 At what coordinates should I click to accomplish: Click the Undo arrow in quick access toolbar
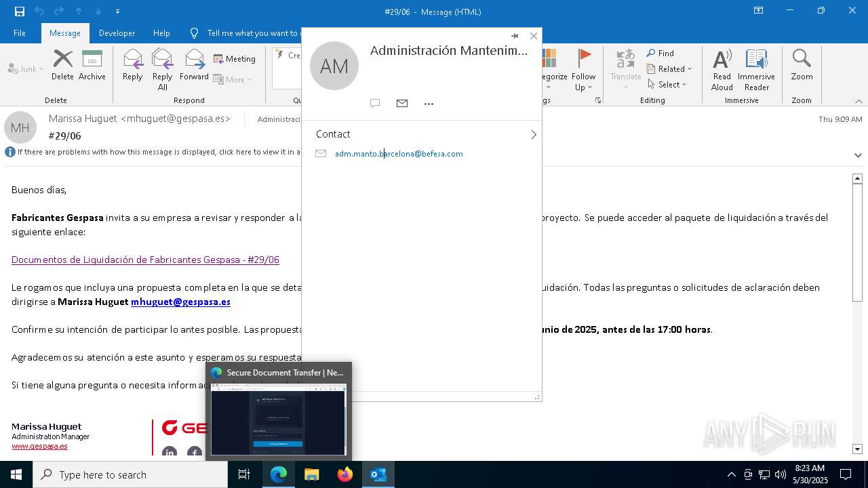(39, 12)
